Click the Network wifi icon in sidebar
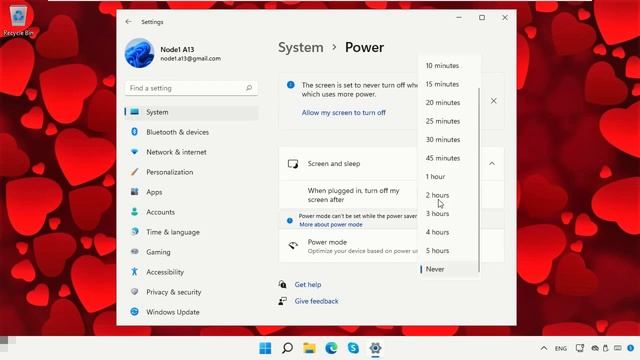This screenshot has width=640, height=360. (134, 152)
